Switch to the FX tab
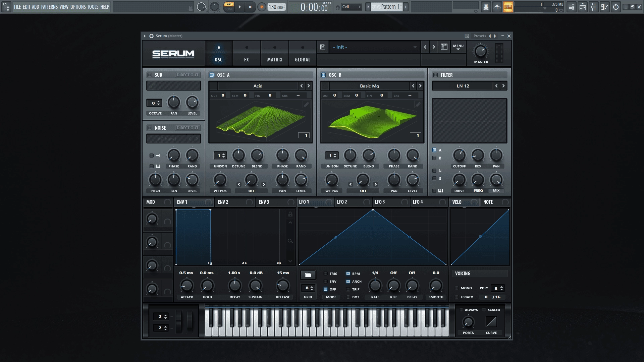The height and width of the screenshot is (362, 644). pyautogui.click(x=247, y=54)
